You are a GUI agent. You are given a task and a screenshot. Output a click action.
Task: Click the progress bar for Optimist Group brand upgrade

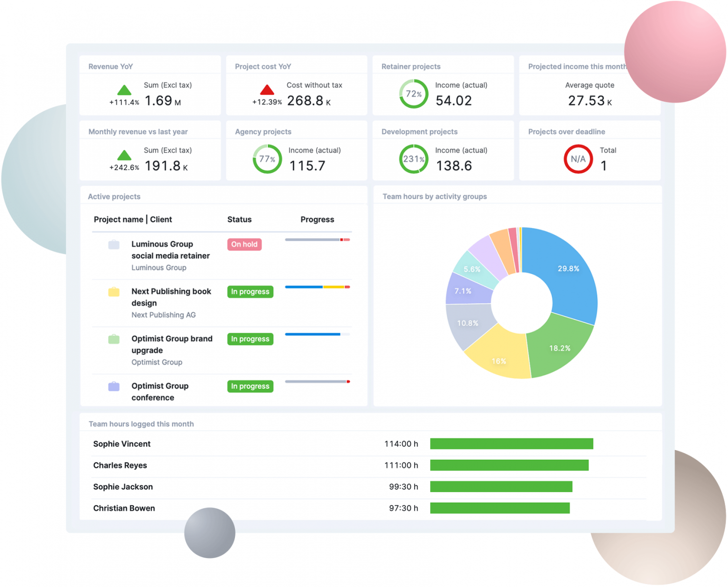pos(317,334)
